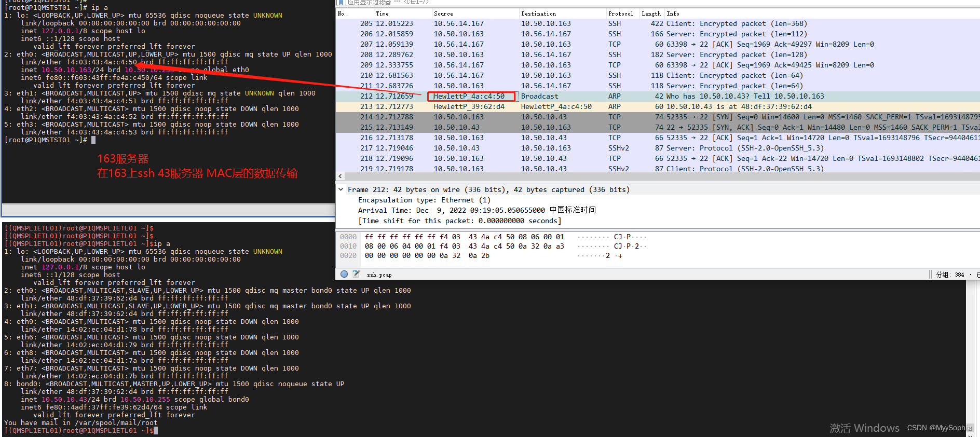Select packet 214 TCP SYN row

658,117
